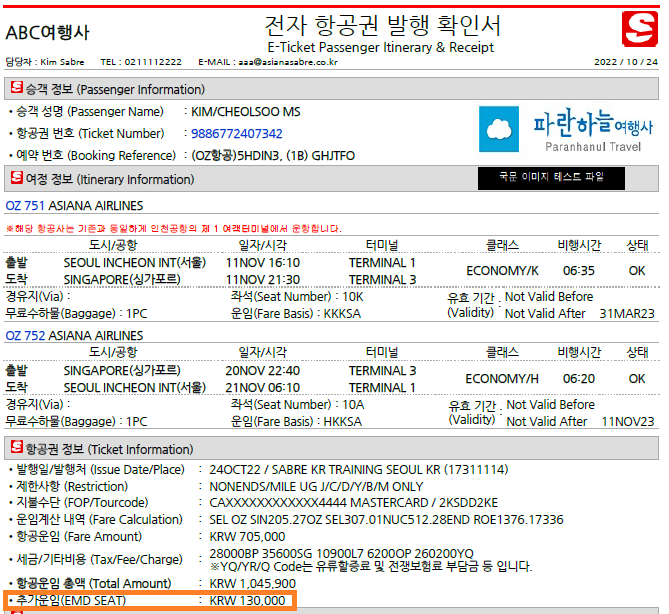Click seat number 10A
669x614 pixels.
[353, 404]
